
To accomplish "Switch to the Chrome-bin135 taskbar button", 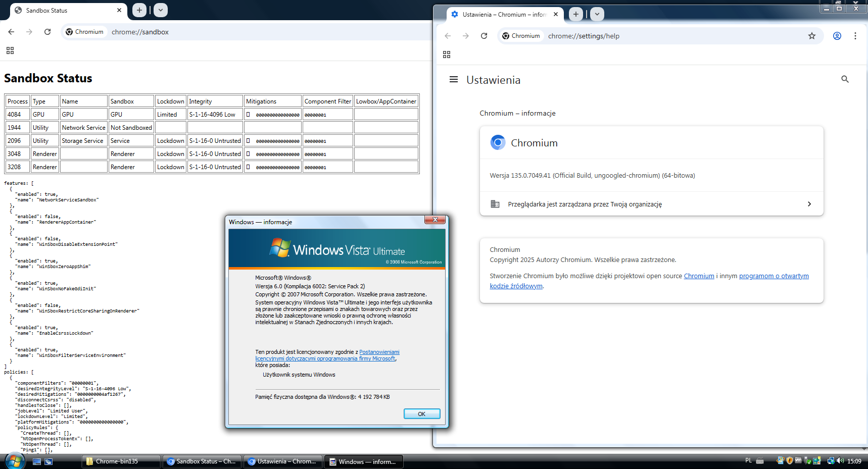I will (121, 461).
